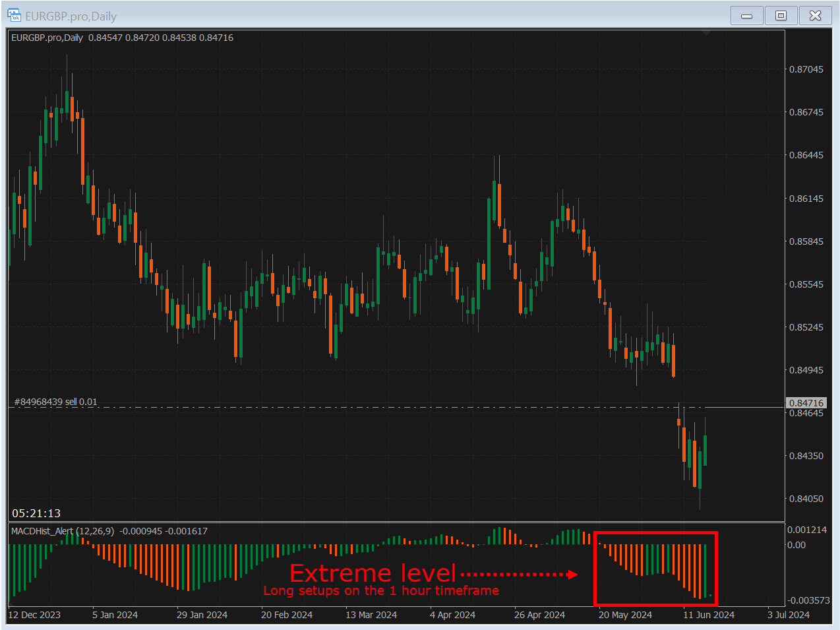Click the EURGBP.pro,Daily OHLC header text
Viewport: 840px width, 630px height.
tap(122, 38)
